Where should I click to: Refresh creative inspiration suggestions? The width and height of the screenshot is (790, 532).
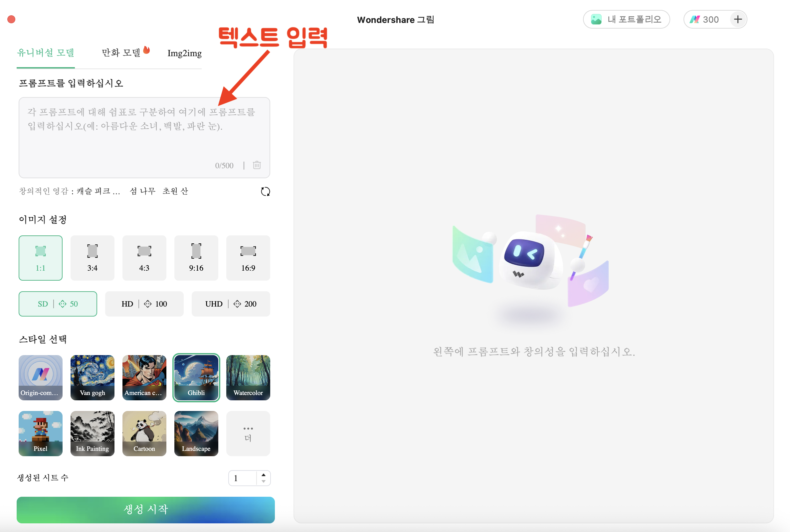coord(265,192)
